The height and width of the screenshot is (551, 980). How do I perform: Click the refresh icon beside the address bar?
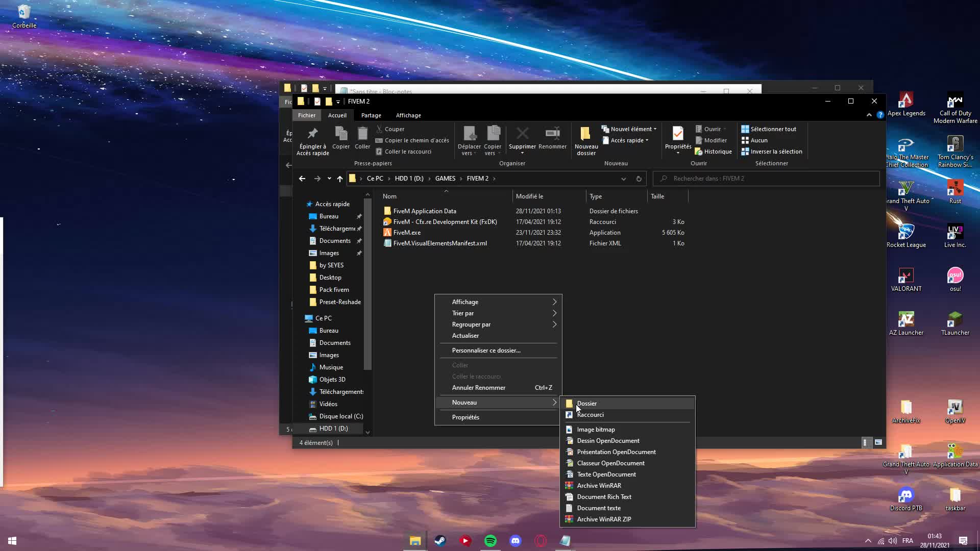[x=639, y=179]
